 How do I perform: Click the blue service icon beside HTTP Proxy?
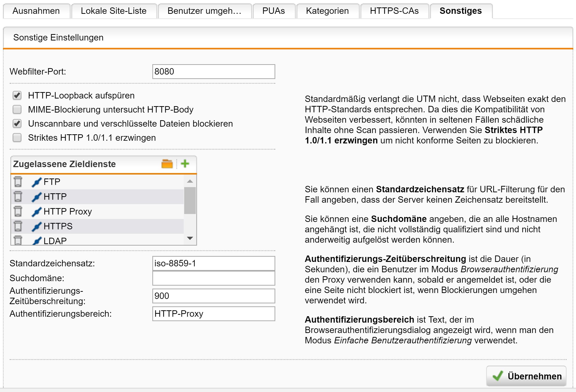click(37, 212)
